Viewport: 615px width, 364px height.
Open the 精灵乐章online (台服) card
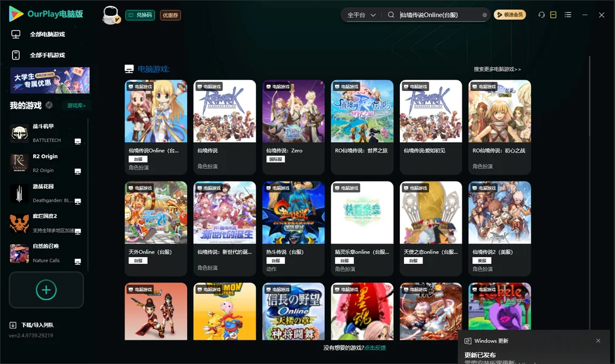(362, 228)
